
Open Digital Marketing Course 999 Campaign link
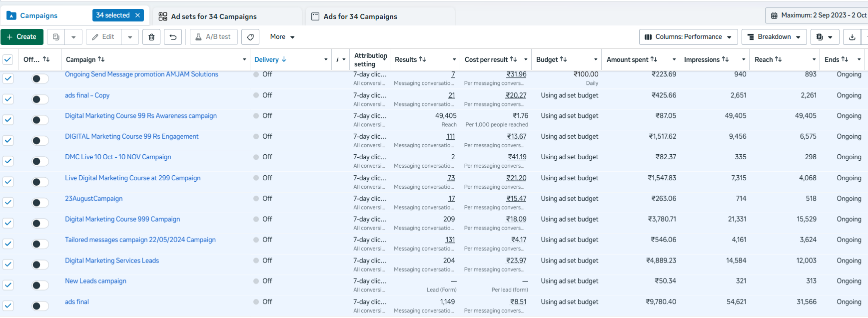(x=122, y=219)
